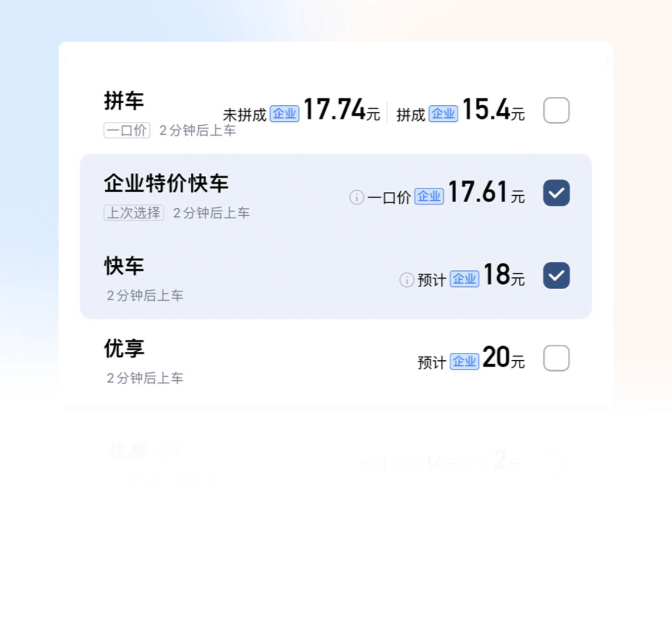Image resolution: width=672 pixels, height=617 pixels.
Task: Tick the 优享 checkbox
Action: (556, 358)
